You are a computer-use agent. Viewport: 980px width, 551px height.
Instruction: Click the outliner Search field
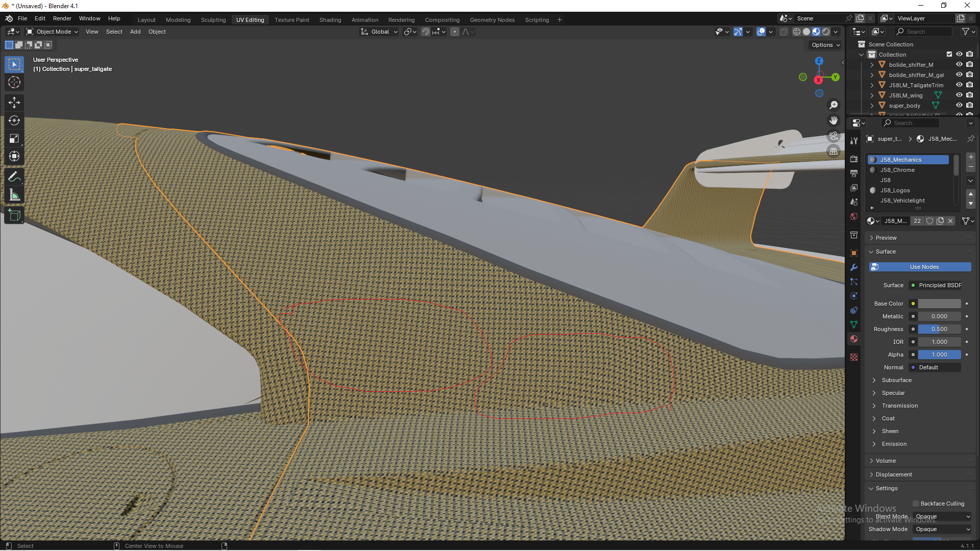coord(923,32)
